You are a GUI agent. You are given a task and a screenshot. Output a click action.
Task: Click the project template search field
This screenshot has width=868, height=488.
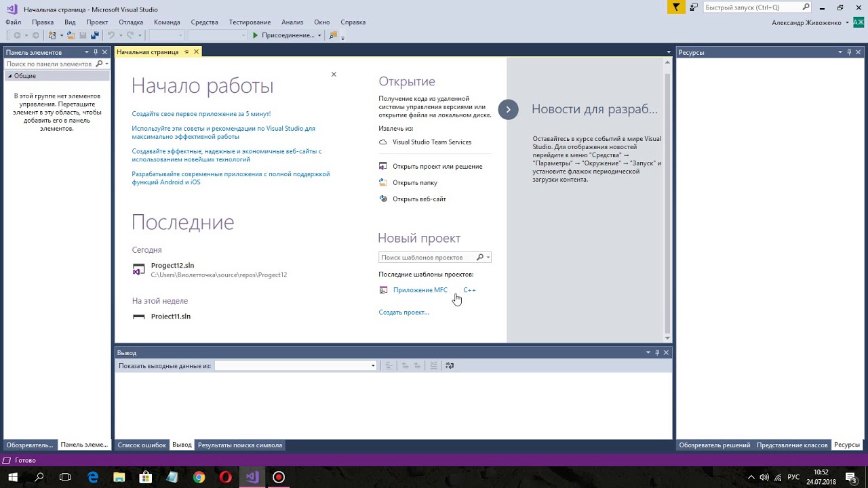click(x=427, y=258)
